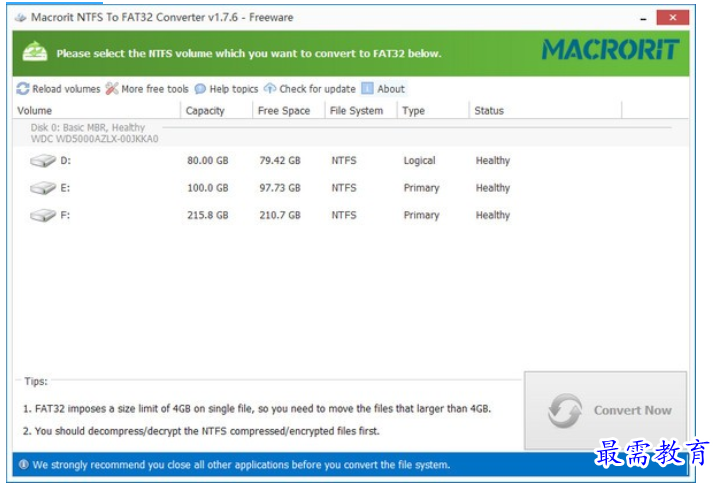This screenshot has height=484, width=718.
Task: Close the Macrorit converter window
Action: point(673,17)
